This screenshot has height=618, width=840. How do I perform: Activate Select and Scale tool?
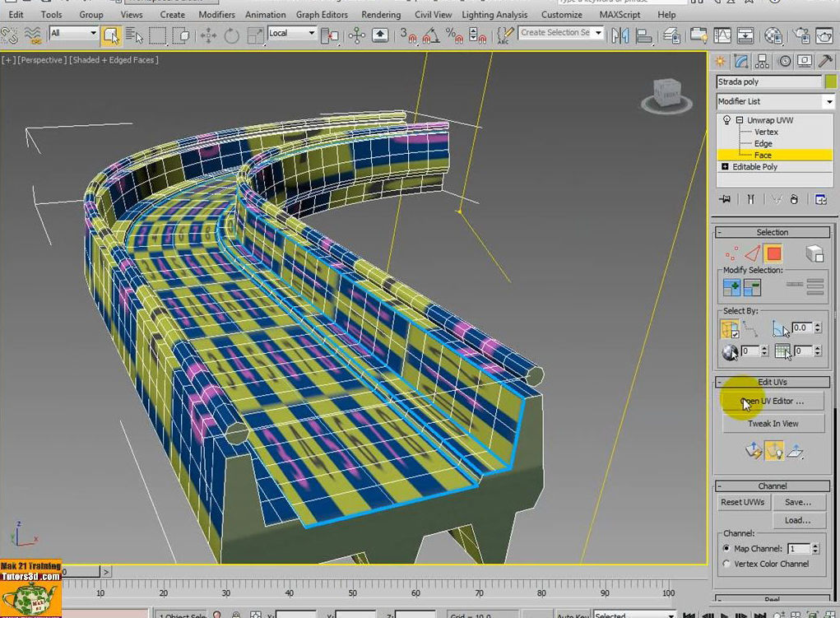(255, 36)
